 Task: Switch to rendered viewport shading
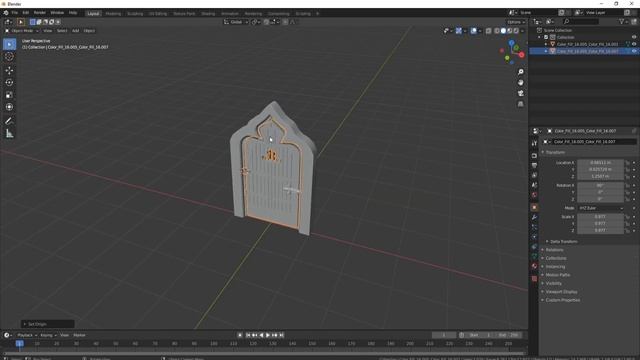point(516,31)
